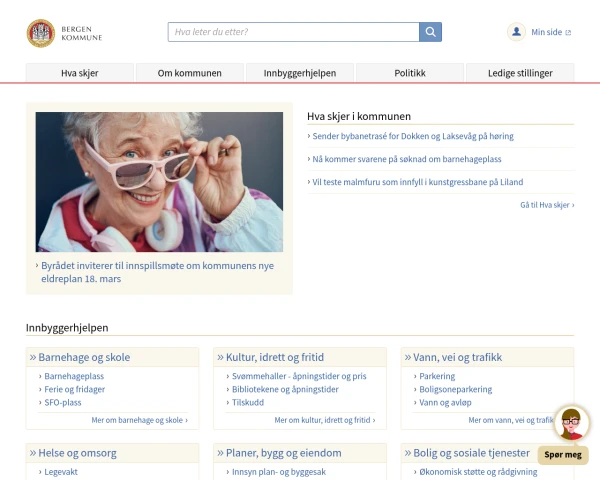Open the Vann, vei og trafikk heading
The width and height of the screenshot is (600, 480).
tap(458, 358)
